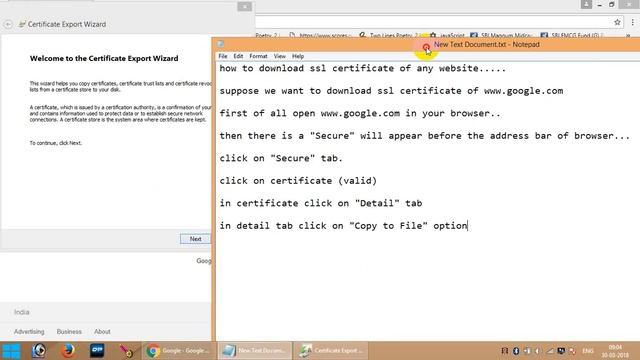Bookmark page with Chrome star icon
Screen dimensions: 640x360
(617, 22)
